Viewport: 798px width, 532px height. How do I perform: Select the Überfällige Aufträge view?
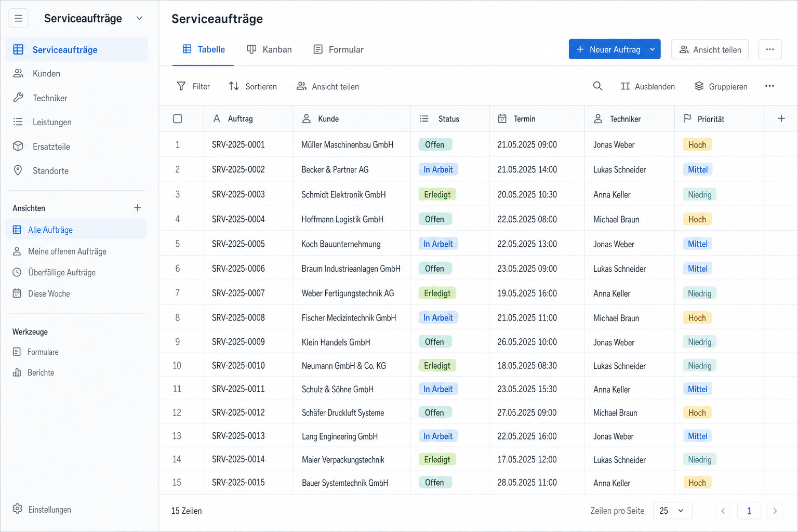[x=76, y=272]
